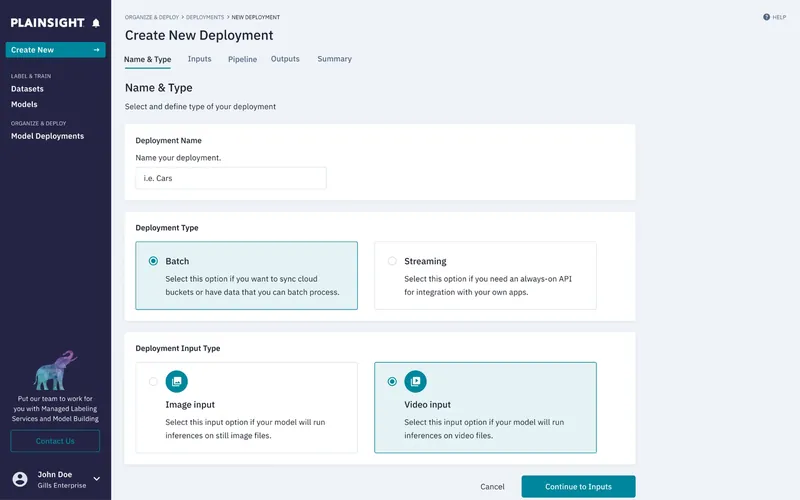The width and height of the screenshot is (800, 500).
Task: Click the Organize & Deploy breadcrumb
Action: [152, 17]
